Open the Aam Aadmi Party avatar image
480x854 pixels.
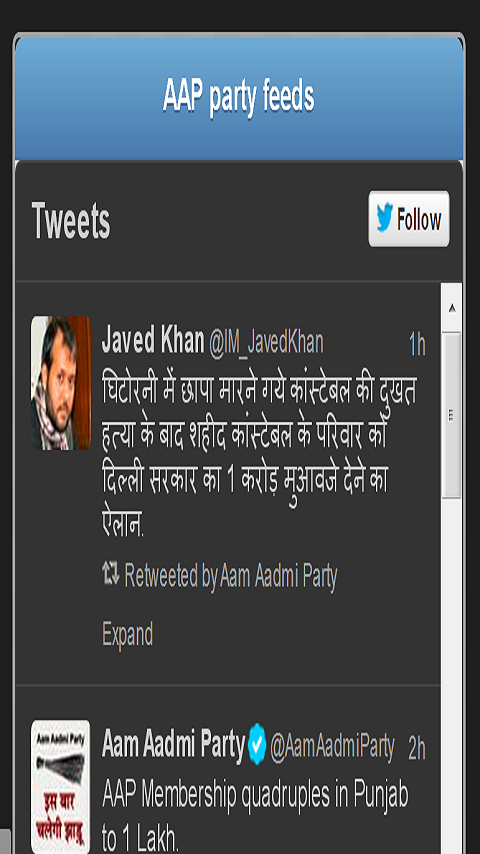click(x=60, y=786)
